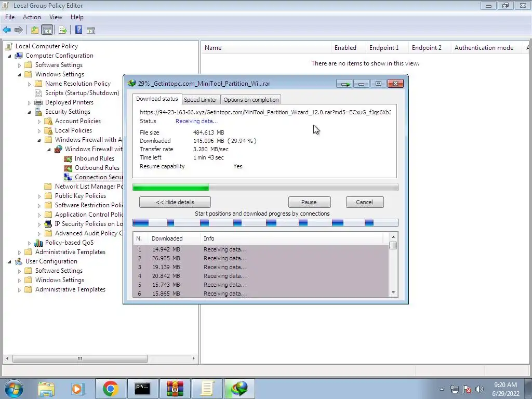Click the Inbound Rules icon
The image size is (532, 399).
[x=68, y=158]
